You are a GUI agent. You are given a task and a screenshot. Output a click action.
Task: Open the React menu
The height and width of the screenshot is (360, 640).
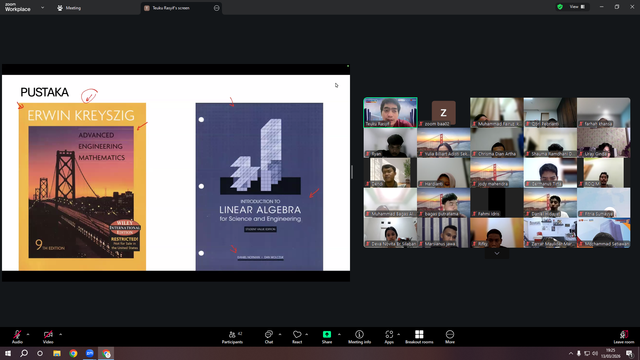(297, 337)
